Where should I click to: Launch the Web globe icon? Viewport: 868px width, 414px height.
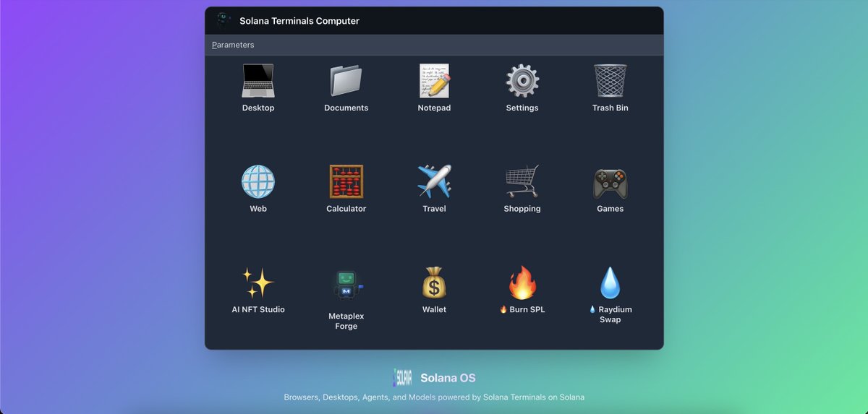(x=258, y=181)
